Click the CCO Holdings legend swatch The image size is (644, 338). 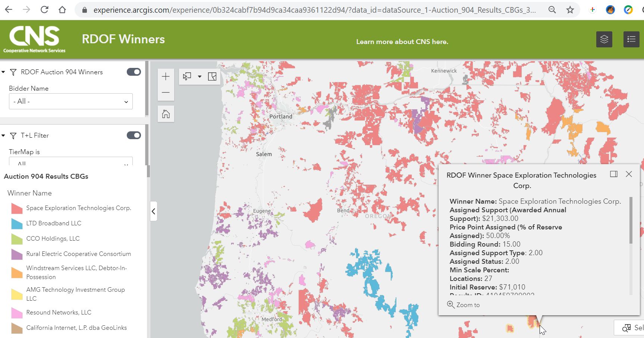click(x=17, y=239)
